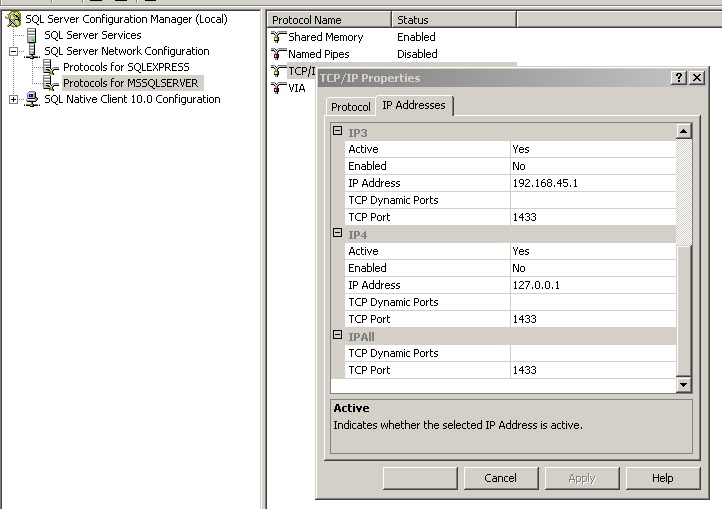
Task: Click the TCP/IP protocol icon
Action: click(x=279, y=71)
